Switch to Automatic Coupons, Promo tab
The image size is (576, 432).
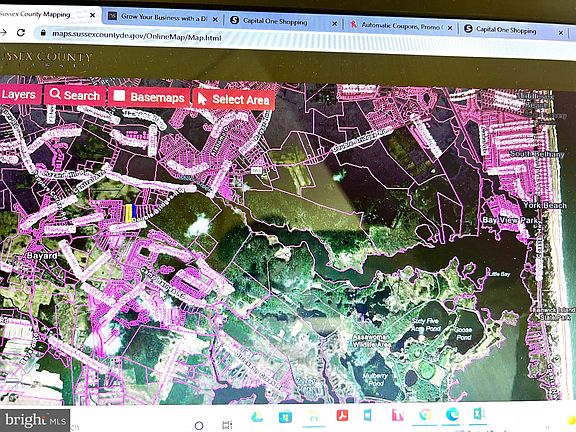pyautogui.click(x=400, y=26)
